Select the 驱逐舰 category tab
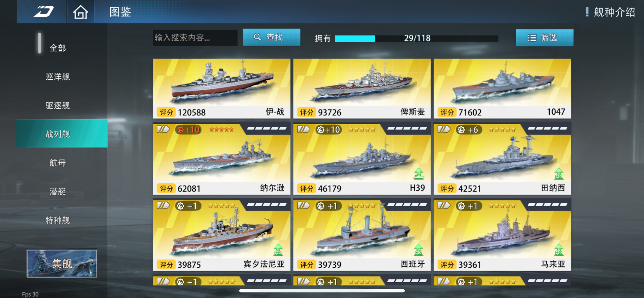This screenshot has width=644, height=298. [58, 105]
